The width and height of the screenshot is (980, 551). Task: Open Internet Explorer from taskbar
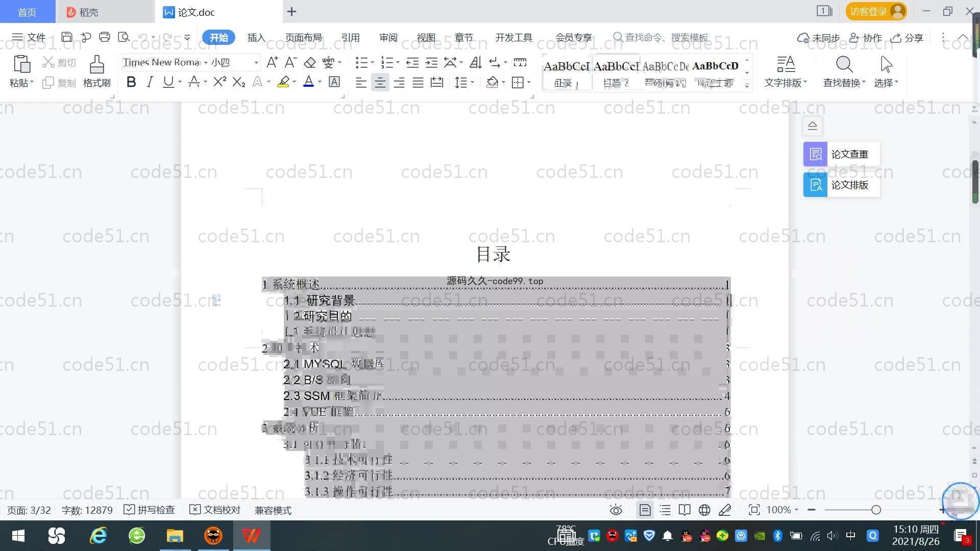click(98, 536)
